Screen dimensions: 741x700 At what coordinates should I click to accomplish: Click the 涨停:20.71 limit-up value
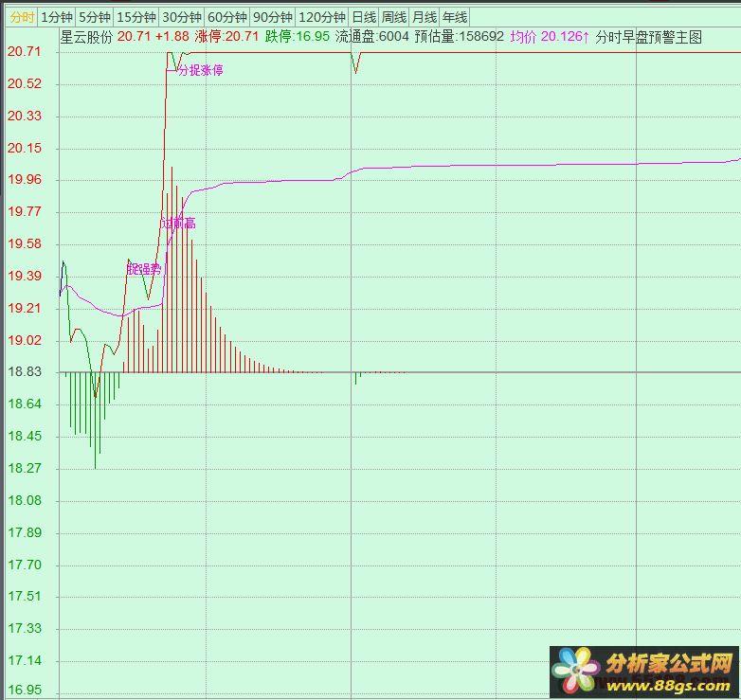coord(226,36)
